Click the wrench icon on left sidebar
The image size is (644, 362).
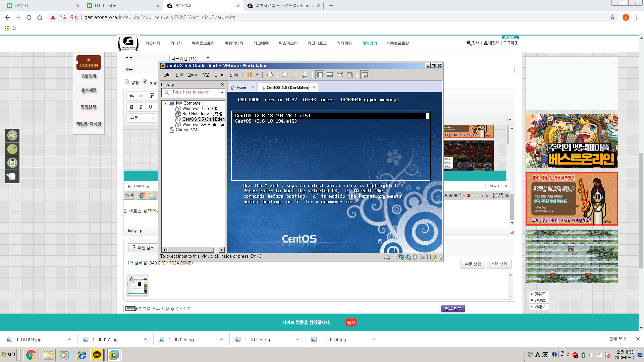tap(12, 149)
